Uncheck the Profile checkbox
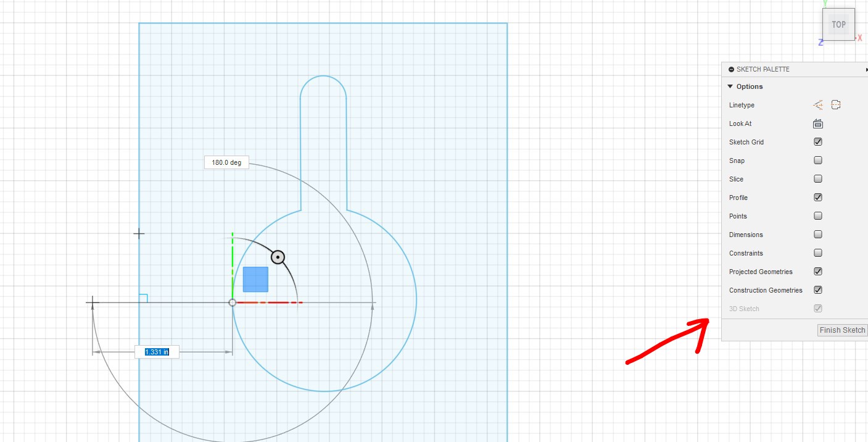Image resolution: width=868 pixels, height=442 pixels. (818, 198)
